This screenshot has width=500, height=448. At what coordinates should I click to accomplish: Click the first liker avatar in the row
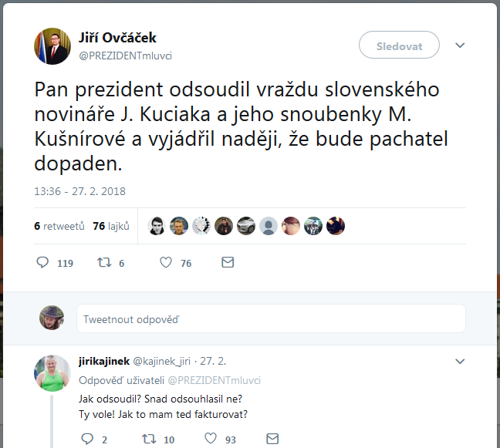click(x=156, y=226)
